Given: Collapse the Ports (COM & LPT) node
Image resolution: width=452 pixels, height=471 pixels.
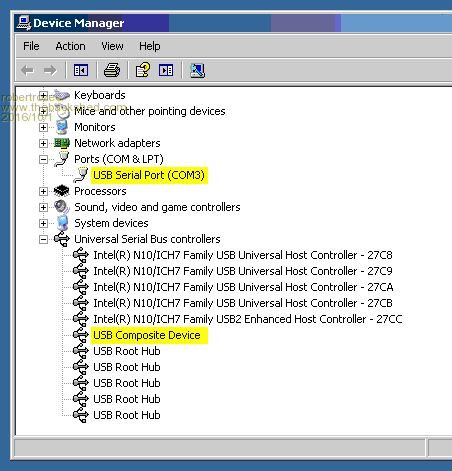Looking at the screenshot, I should [x=43, y=159].
